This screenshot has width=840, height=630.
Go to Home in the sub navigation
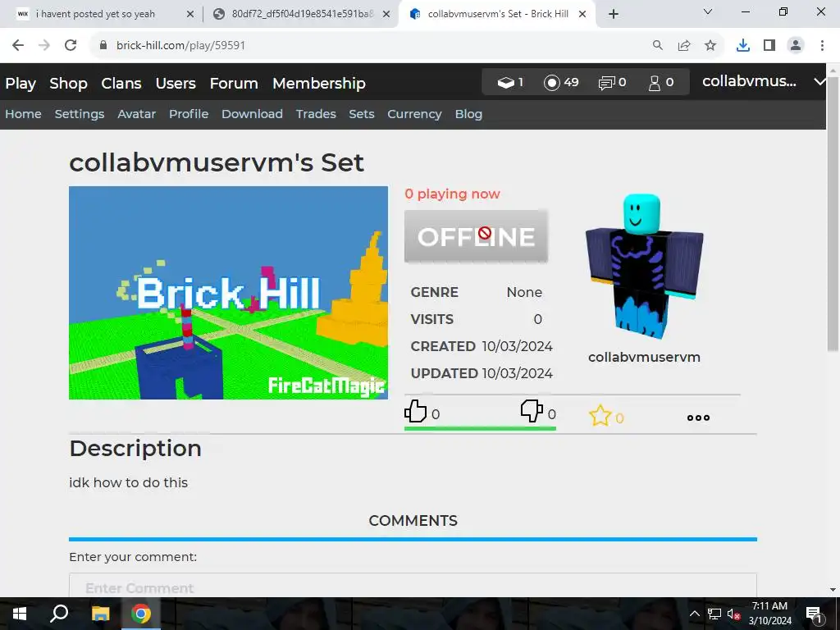(23, 114)
